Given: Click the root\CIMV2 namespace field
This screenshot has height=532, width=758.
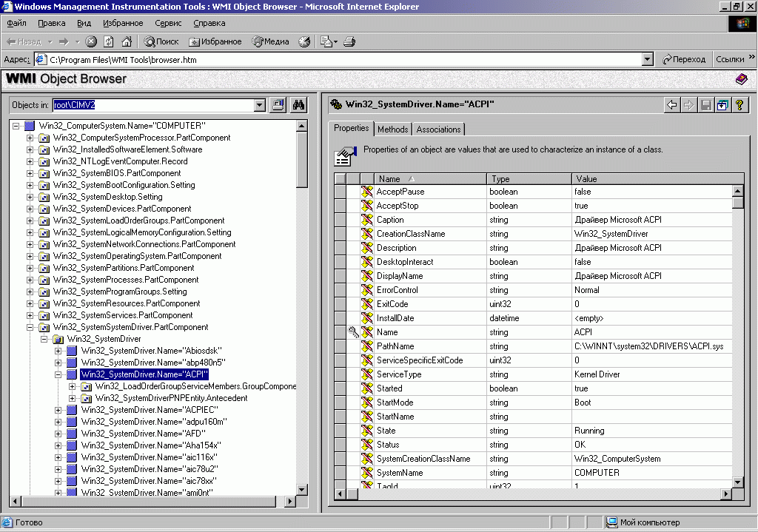Looking at the screenshot, I should pos(153,105).
